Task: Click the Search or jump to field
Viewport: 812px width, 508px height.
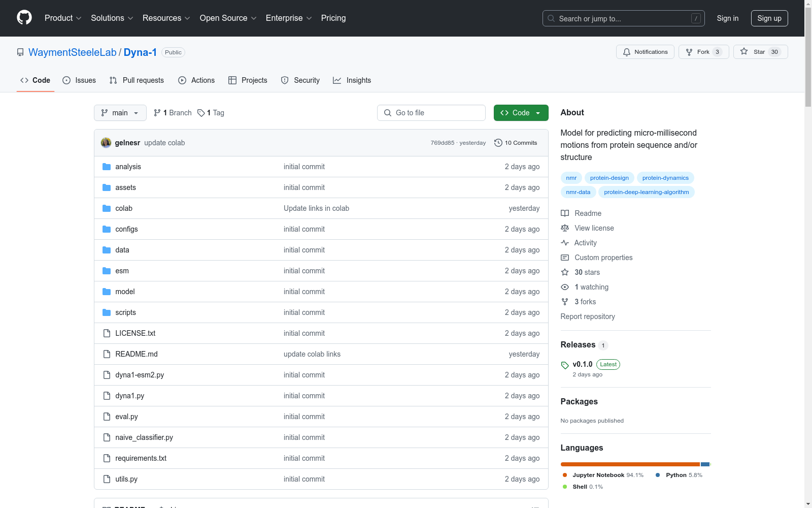Action: (623, 18)
